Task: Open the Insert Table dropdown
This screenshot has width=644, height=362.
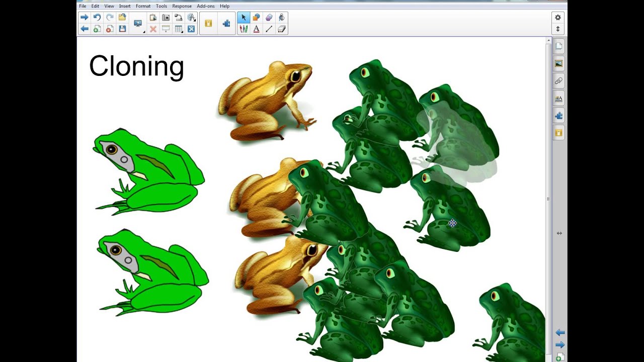Action: [x=179, y=29]
